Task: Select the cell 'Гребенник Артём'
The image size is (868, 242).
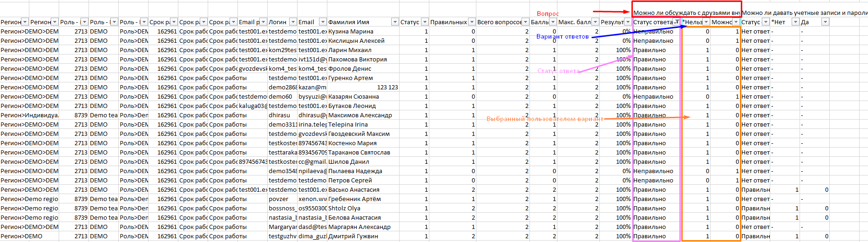Action: tap(363, 199)
